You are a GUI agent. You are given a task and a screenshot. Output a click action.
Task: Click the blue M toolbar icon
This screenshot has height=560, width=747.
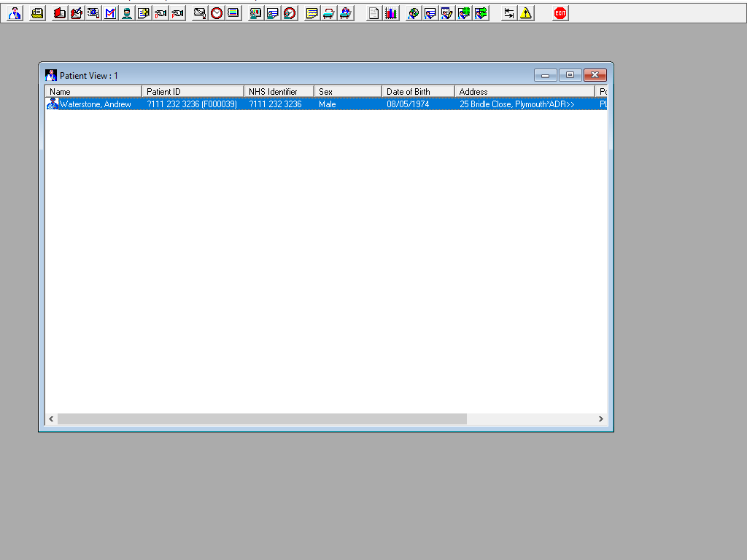click(110, 13)
